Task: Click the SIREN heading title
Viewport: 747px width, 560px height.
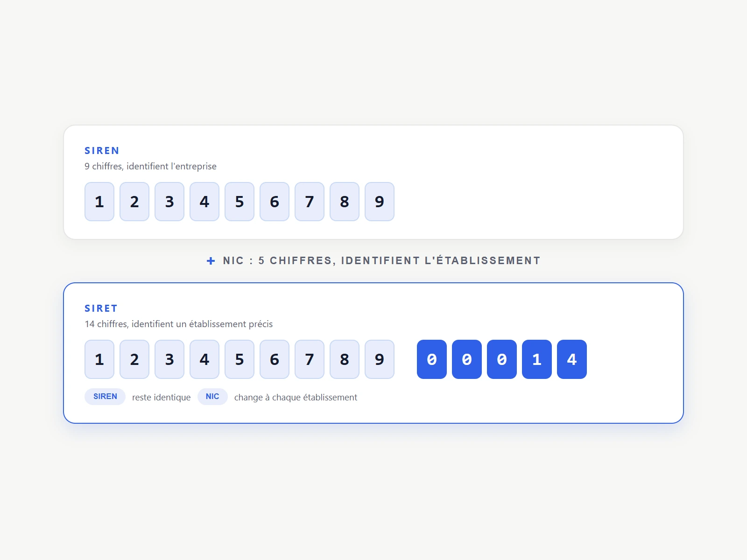Action: [102, 151]
